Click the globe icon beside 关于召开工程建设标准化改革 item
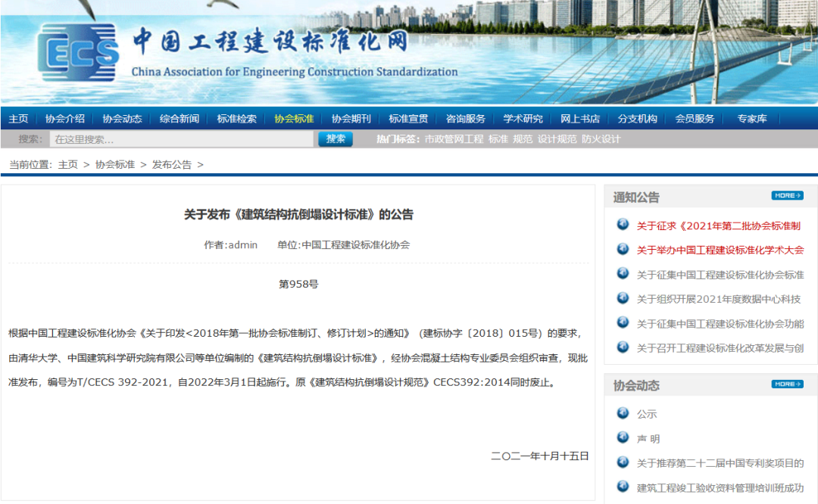The width and height of the screenshot is (818, 504). pos(623,347)
